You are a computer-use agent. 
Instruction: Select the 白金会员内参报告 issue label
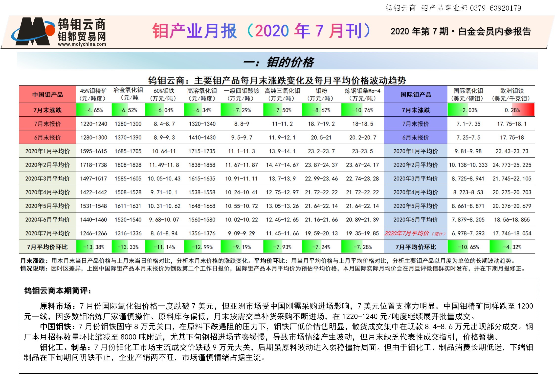coord(494,31)
